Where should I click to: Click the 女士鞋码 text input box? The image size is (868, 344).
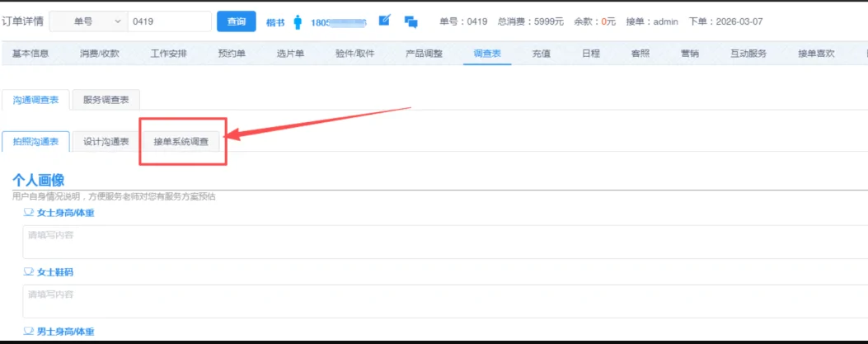[445, 301]
